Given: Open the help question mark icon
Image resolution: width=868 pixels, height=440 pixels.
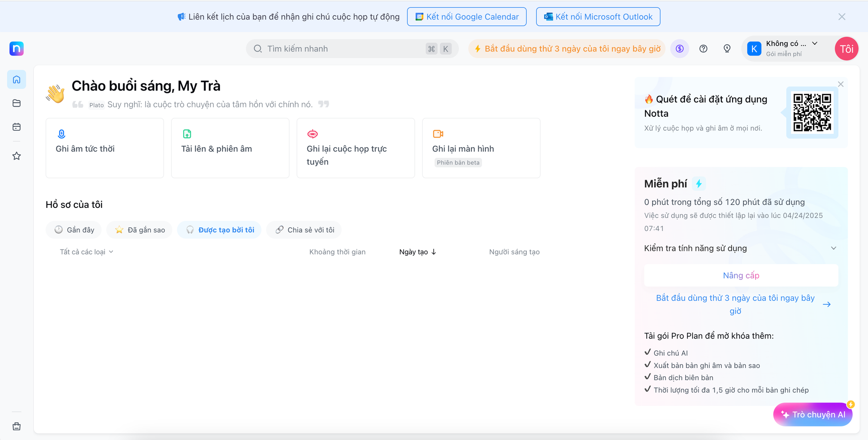Looking at the screenshot, I should point(704,49).
